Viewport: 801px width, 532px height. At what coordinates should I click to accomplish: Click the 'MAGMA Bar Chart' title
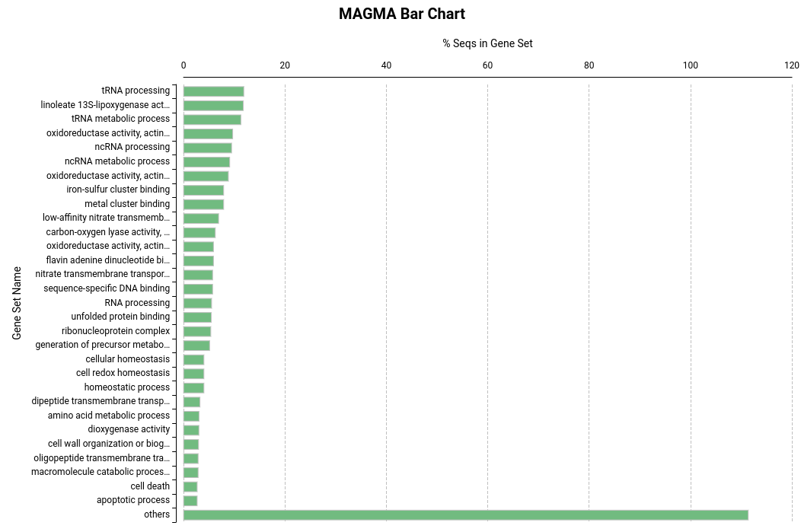[401, 14]
